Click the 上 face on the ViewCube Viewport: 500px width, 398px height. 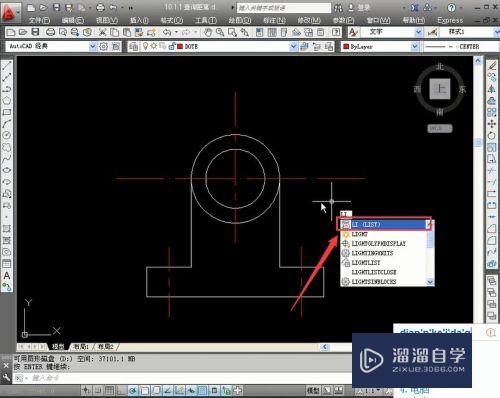tap(440, 89)
